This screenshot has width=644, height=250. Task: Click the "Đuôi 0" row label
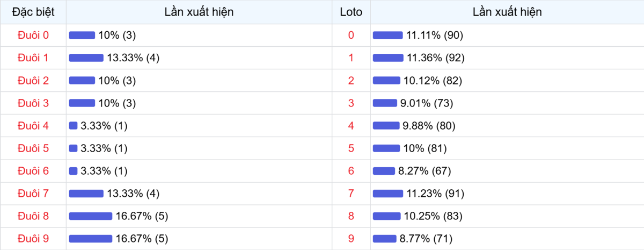[x=33, y=35]
